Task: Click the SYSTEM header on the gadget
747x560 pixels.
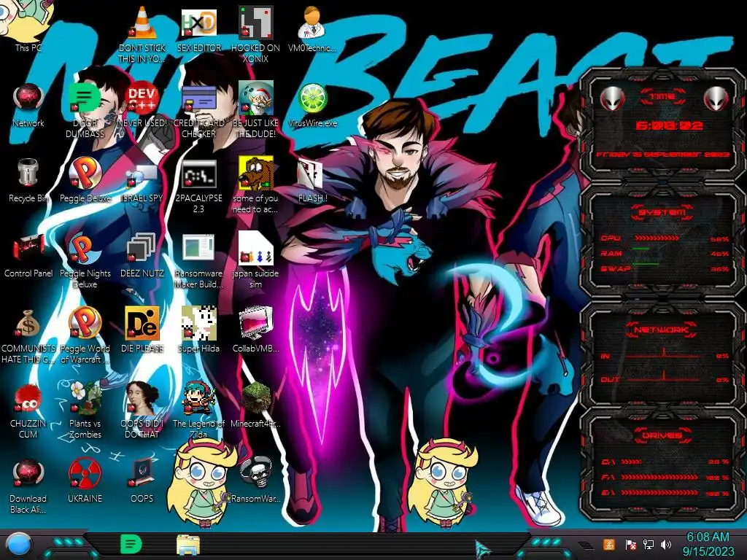Action: [x=662, y=212]
